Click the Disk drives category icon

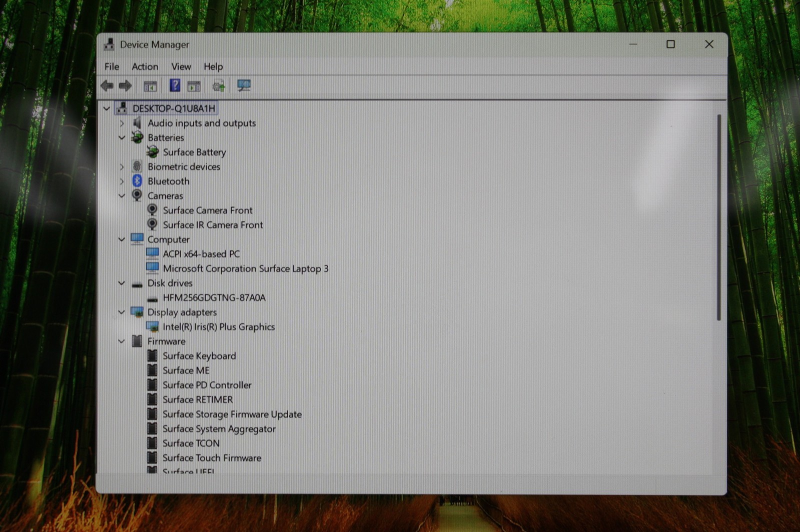tap(137, 284)
